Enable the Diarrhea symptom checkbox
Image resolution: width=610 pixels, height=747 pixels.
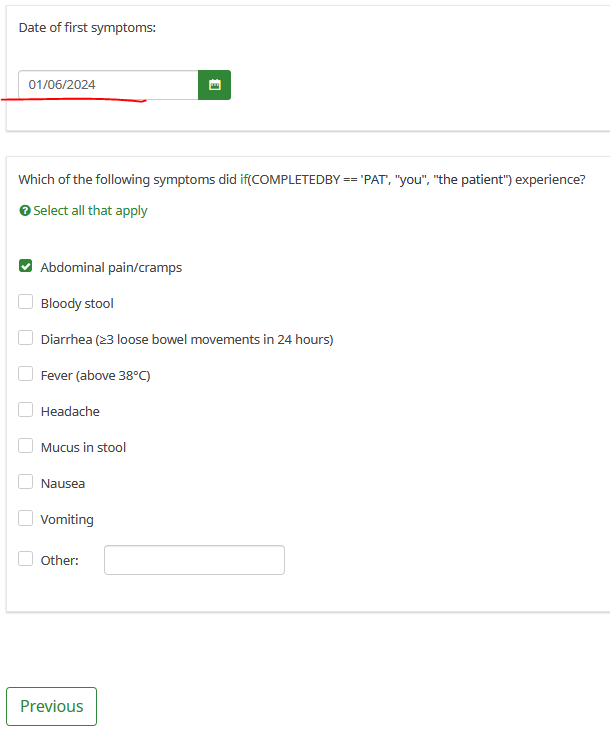[26, 339]
